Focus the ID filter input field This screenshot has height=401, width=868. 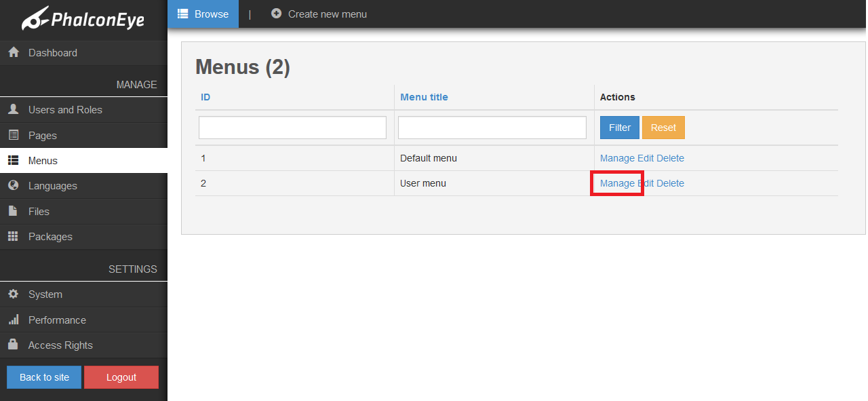point(292,128)
